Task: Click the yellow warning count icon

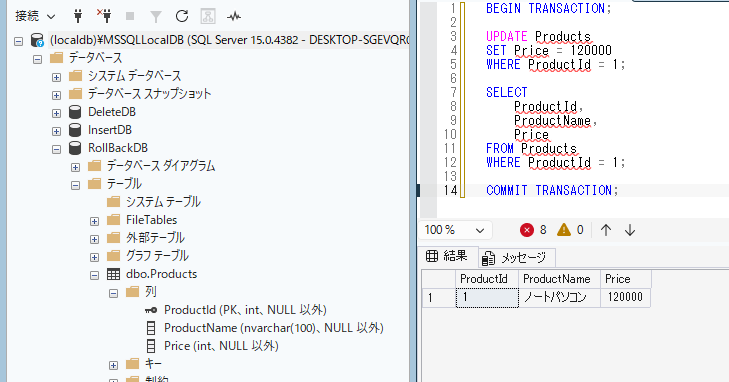Action: click(563, 230)
